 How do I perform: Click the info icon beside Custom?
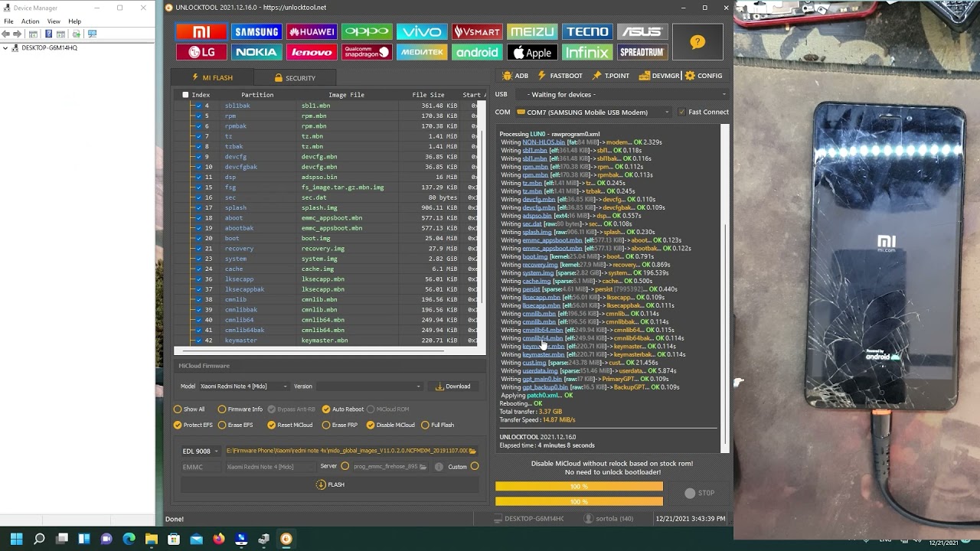click(x=439, y=467)
